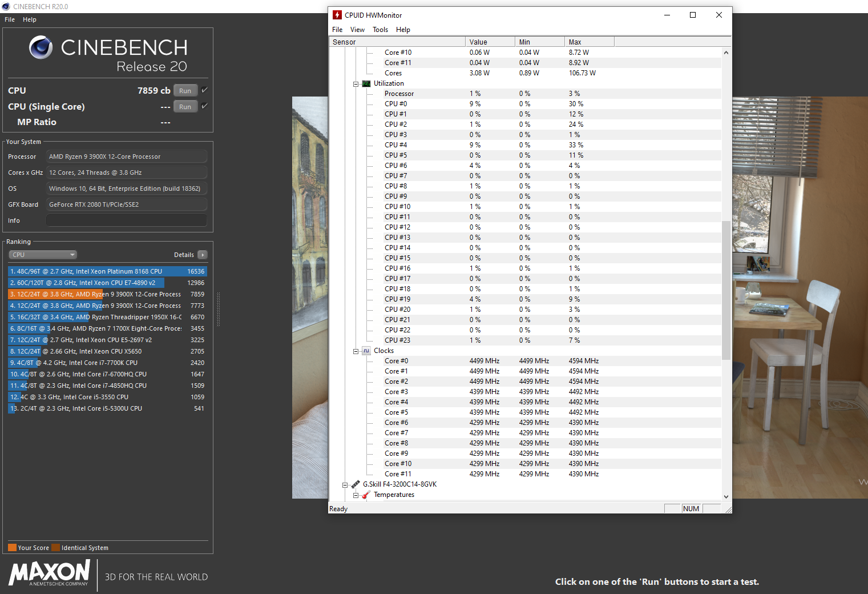Open the CPU ranking type dropdown
Image resolution: width=868 pixels, height=594 pixels.
coord(43,255)
